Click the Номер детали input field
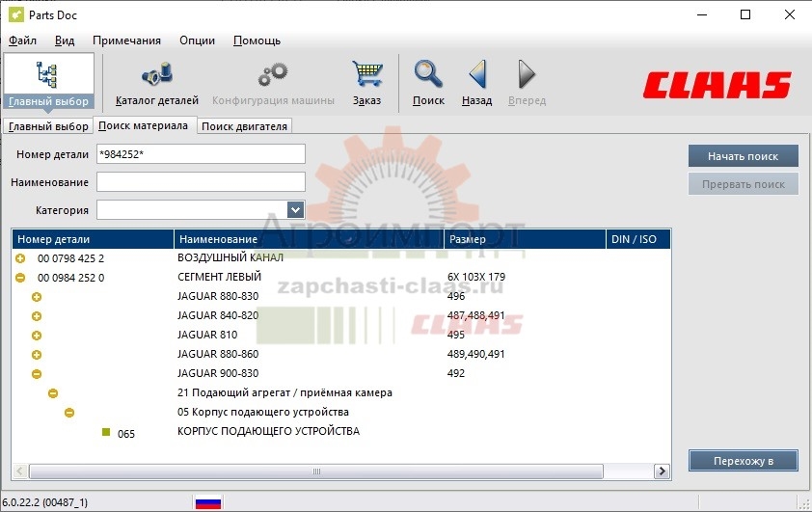The height and width of the screenshot is (512, 812). (201, 153)
